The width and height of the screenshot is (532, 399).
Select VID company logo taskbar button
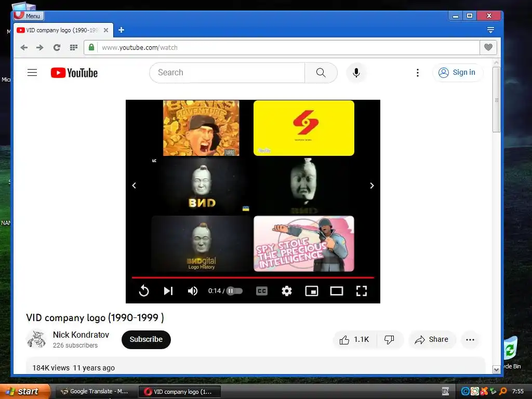180,392
